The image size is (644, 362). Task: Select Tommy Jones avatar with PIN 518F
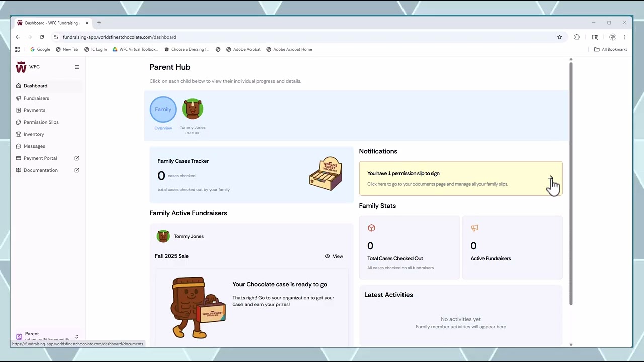point(193,109)
